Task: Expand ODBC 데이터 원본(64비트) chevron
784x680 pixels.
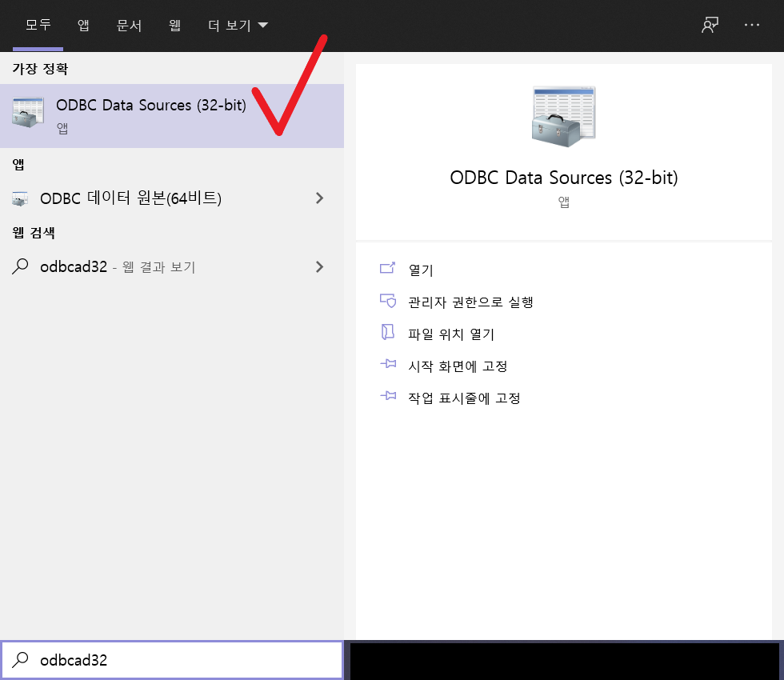Action: click(319, 198)
